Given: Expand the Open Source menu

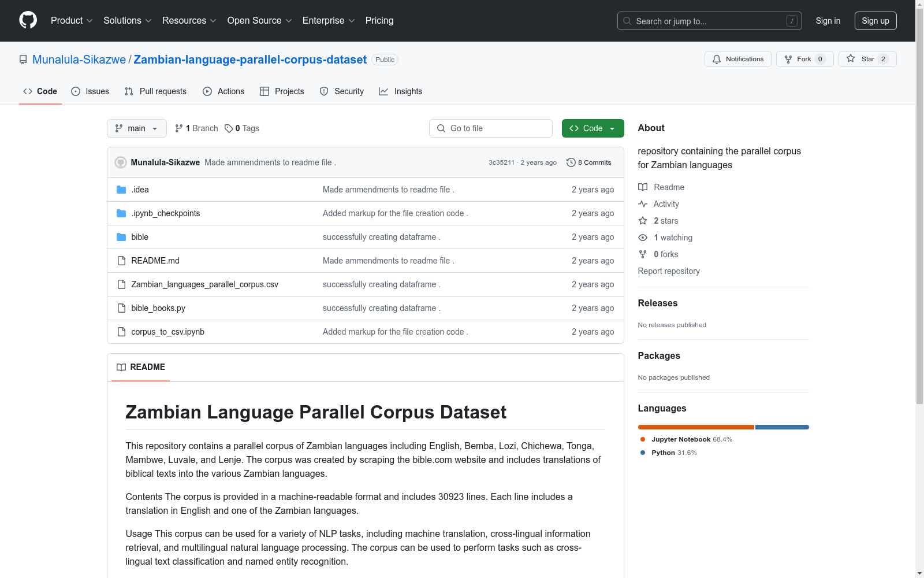Looking at the screenshot, I should pos(260,21).
